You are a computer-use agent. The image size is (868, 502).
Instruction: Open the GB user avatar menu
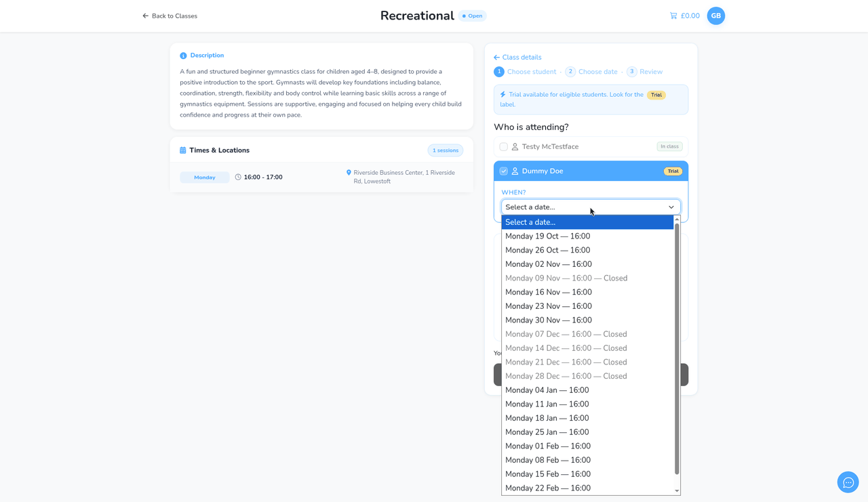[x=716, y=16]
